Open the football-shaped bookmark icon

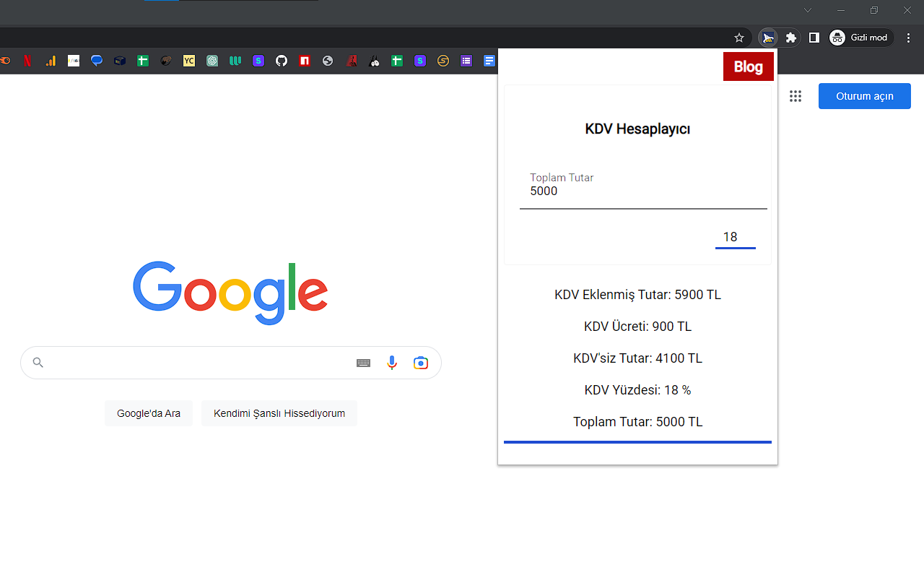tap(166, 61)
